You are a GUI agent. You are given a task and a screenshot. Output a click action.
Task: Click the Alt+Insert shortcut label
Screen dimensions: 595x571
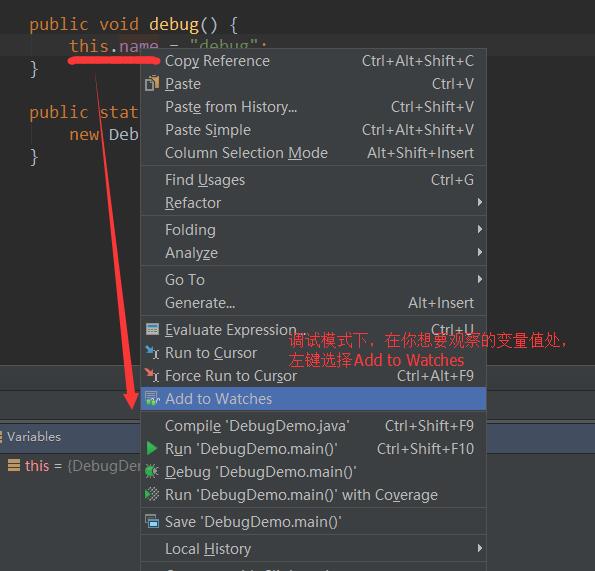point(441,303)
